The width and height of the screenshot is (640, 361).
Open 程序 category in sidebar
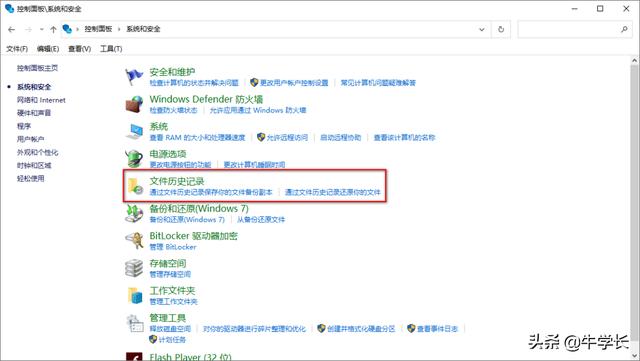(24, 126)
